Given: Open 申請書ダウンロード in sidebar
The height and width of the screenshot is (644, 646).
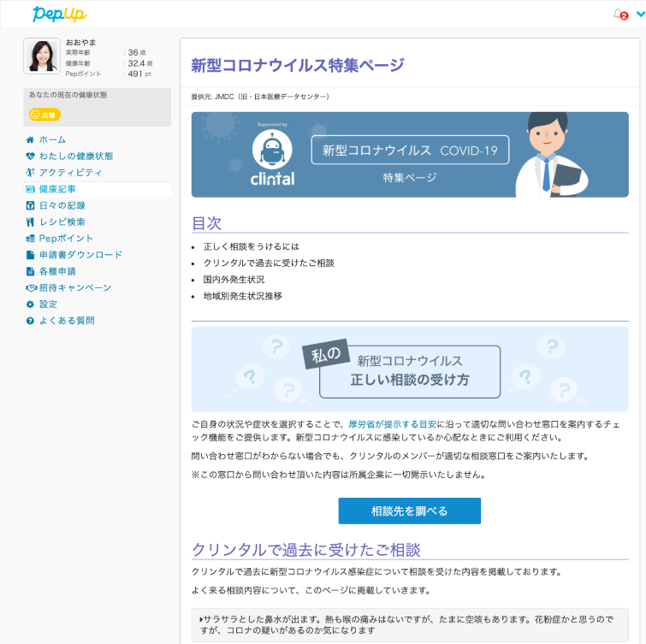Looking at the screenshot, I should [80, 255].
